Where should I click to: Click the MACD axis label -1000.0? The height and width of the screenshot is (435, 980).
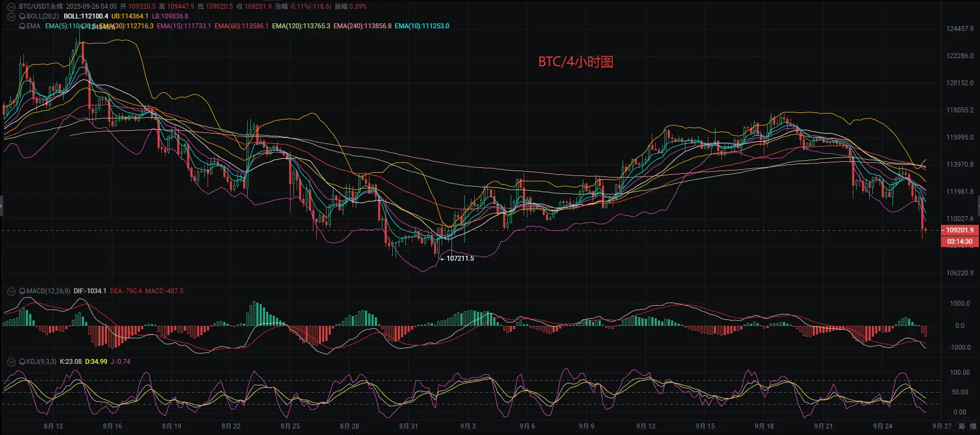click(960, 348)
